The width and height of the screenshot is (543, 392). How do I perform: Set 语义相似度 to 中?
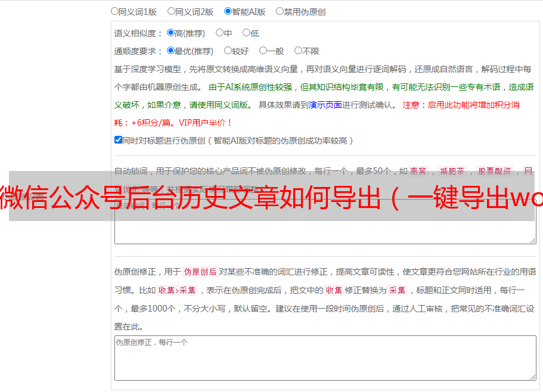coord(219,33)
